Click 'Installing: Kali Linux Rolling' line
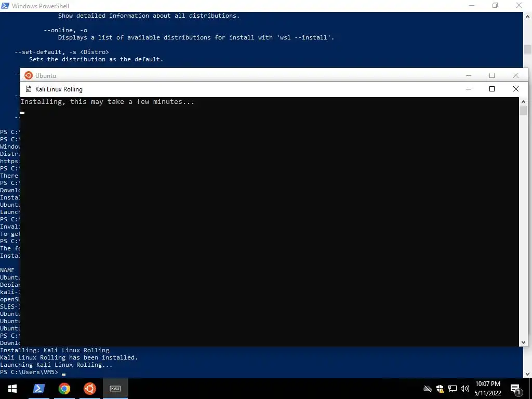This screenshot has height=399, width=532. (x=55, y=350)
